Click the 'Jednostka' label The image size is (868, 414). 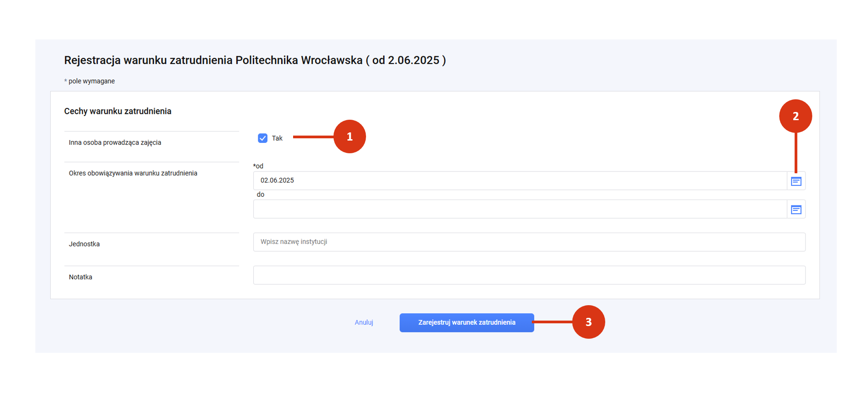pos(84,244)
